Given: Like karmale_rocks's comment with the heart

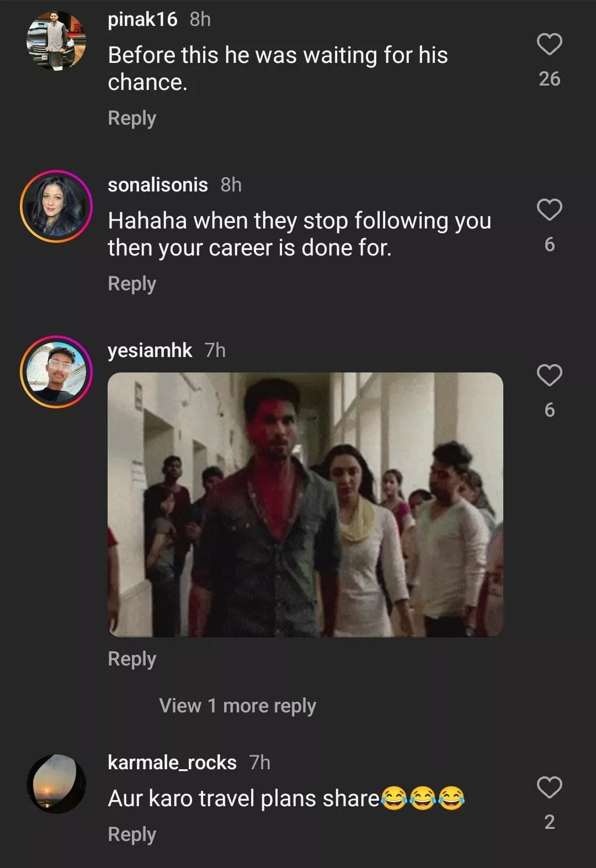Looking at the screenshot, I should tap(549, 787).
